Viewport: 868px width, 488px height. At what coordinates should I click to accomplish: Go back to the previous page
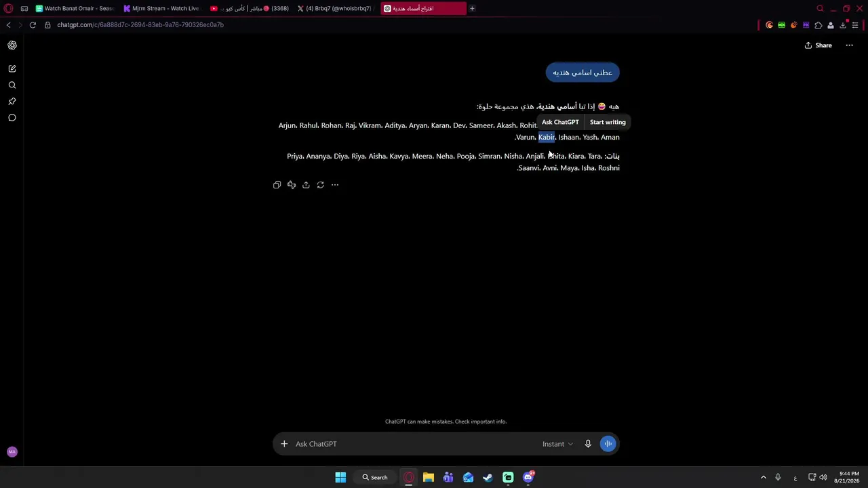pyautogui.click(x=8, y=25)
